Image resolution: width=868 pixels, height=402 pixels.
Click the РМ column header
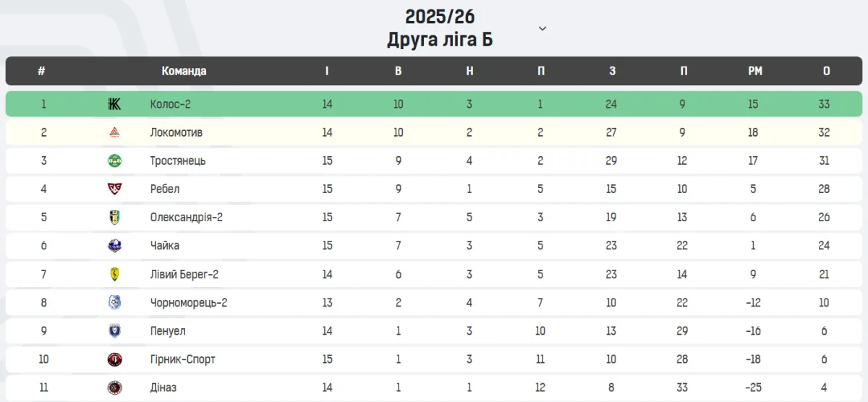pyautogui.click(x=755, y=71)
